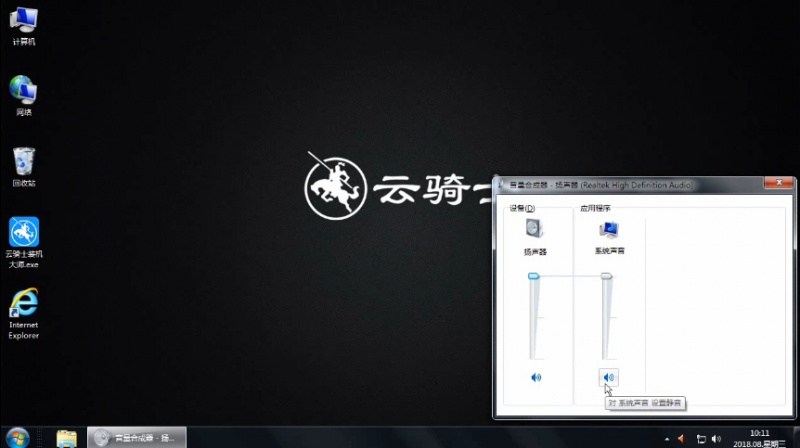Open the 网络 desktop icon
Image resolution: width=800 pixels, height=448 pixels.
click(23, 96)
